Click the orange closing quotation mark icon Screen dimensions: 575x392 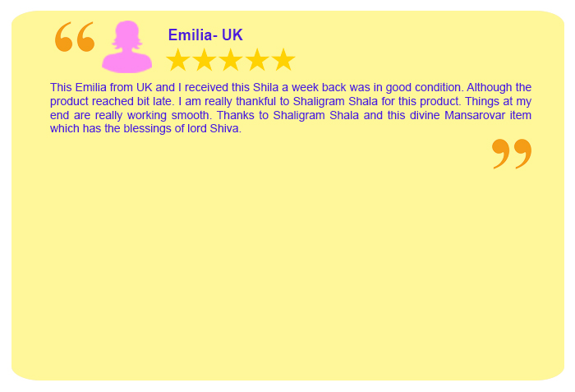pos(512,154)
